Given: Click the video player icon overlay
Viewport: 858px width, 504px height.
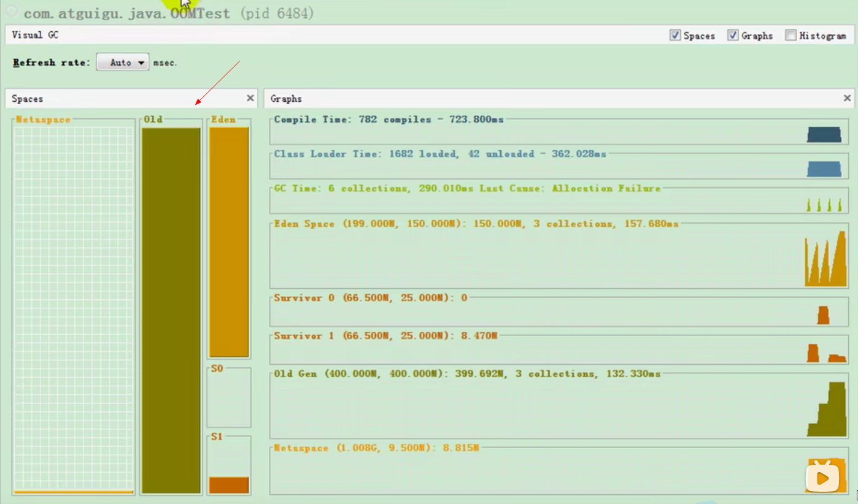Looking at the screenshot, I should 822,476.
